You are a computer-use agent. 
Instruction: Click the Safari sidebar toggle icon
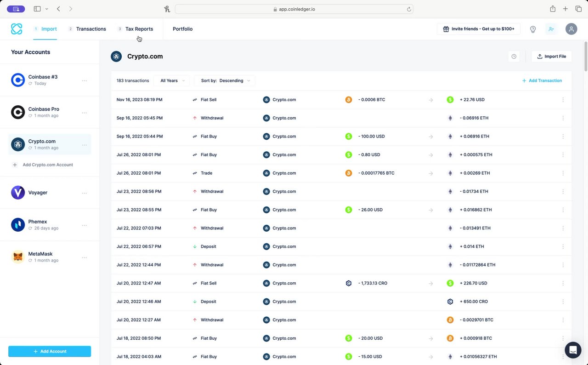pos(37,9)
